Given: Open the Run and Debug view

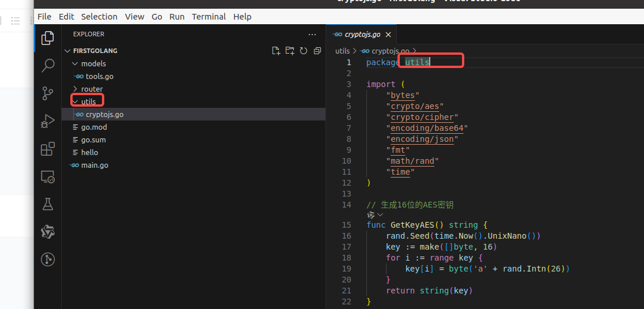Looking at the screenshot, I should pos(48,122).
